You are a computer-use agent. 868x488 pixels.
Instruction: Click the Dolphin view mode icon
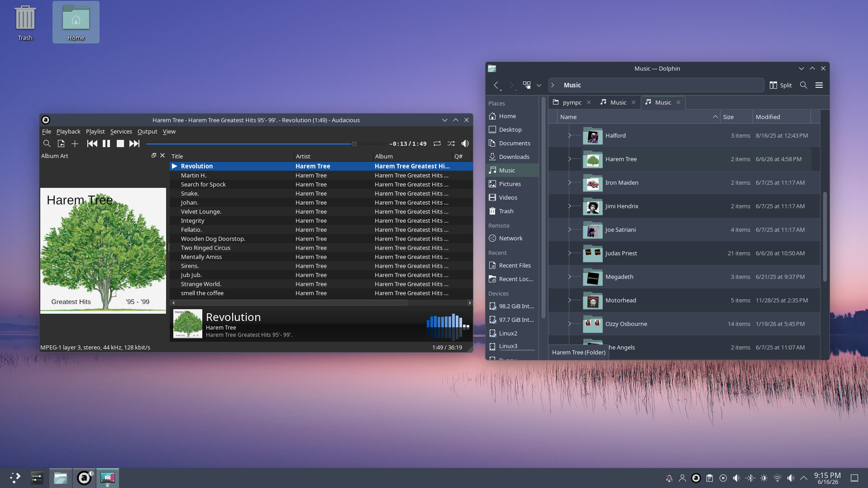(527, 85)
